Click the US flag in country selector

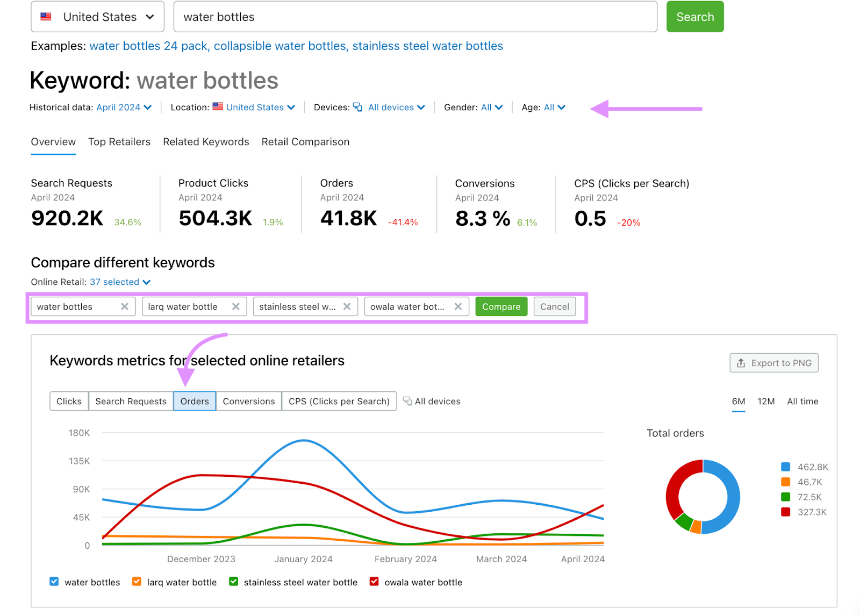click(x=46, y=17)
